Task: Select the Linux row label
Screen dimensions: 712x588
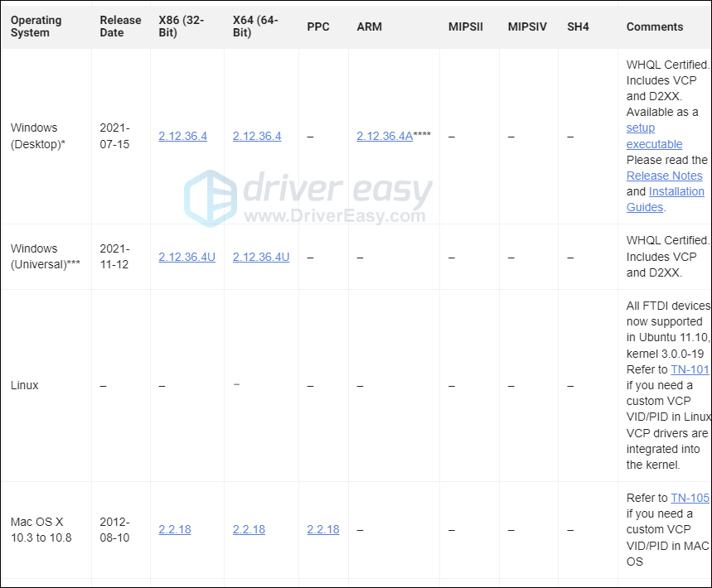Action: pos(25,385)
